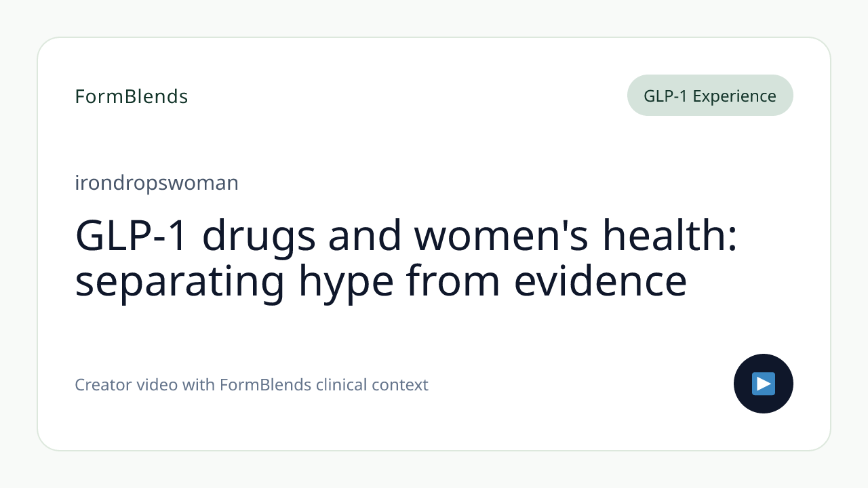Click the word Experience in the green pill
This screenshot has width=868, height=488.
point(734,96)
